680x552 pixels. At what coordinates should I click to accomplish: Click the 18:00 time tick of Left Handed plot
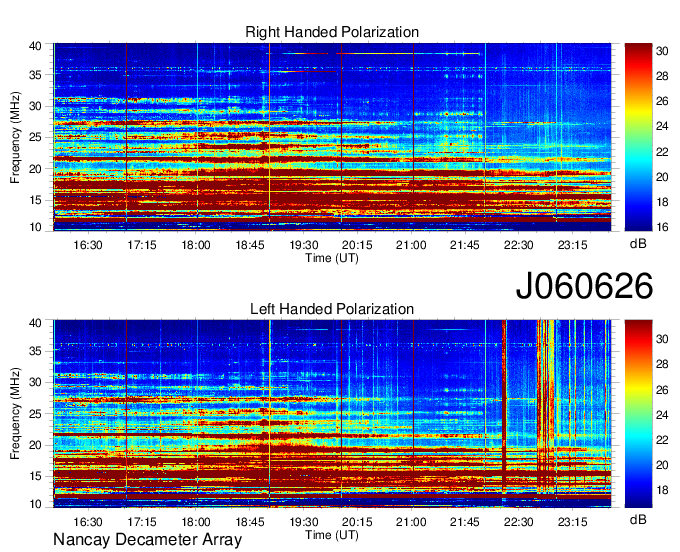click(x=196, y=522)
